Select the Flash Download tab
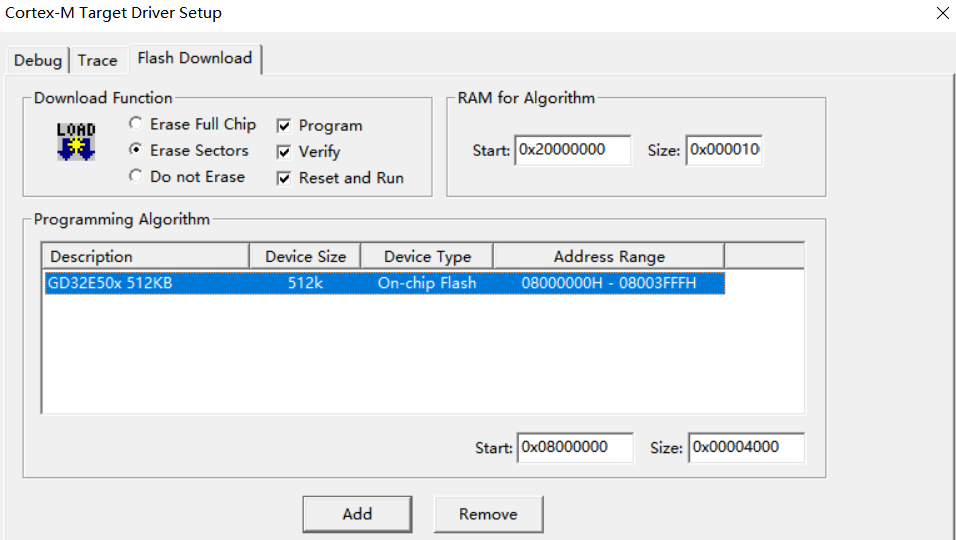The image size is (956, 540). 195,58
